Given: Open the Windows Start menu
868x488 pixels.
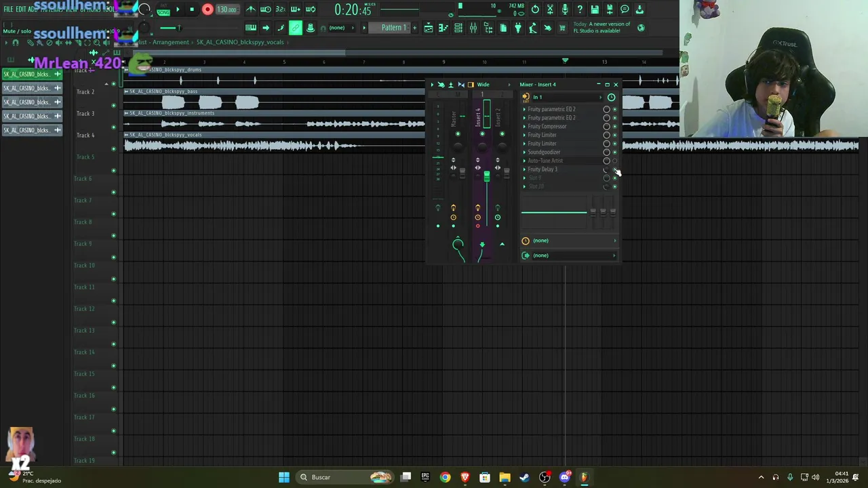Looking at the screenshot, I should click(284, 477).
